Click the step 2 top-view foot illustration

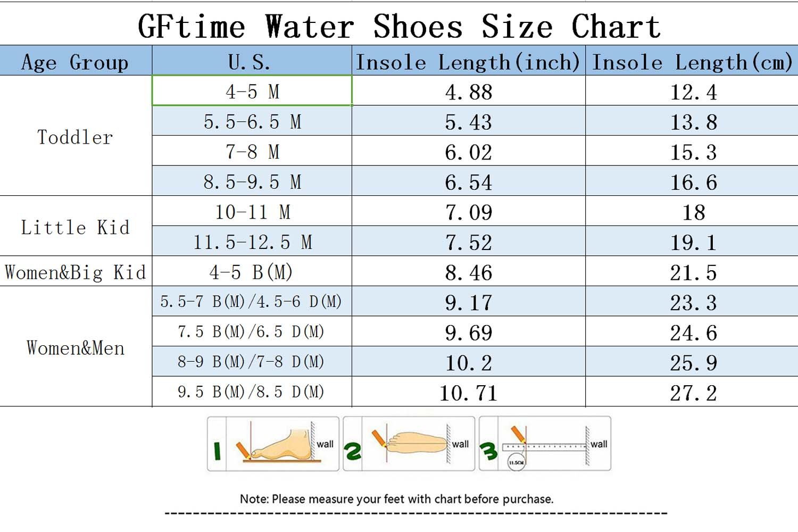409,444
